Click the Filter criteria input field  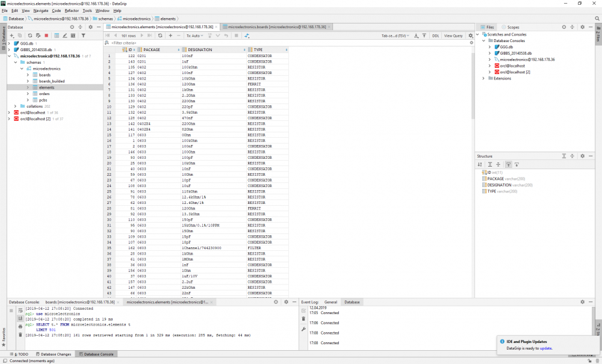click(x=181, y=43)
